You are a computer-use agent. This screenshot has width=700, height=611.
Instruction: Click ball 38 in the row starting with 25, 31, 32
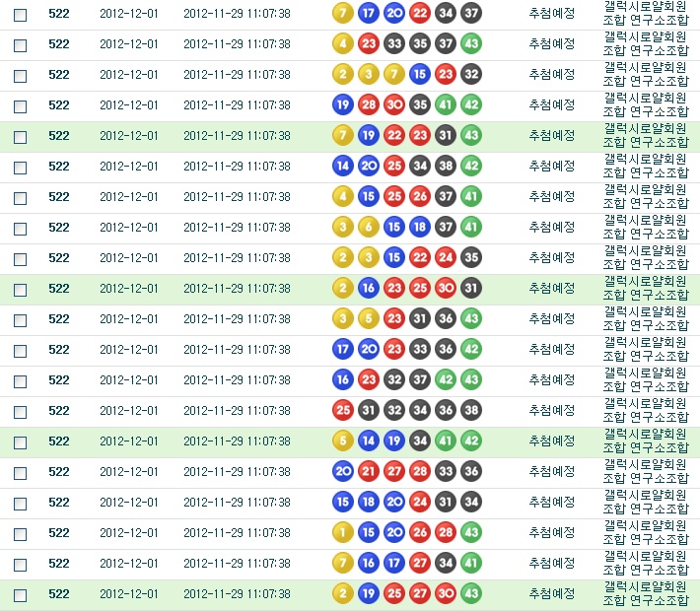[x=471, y=410]
